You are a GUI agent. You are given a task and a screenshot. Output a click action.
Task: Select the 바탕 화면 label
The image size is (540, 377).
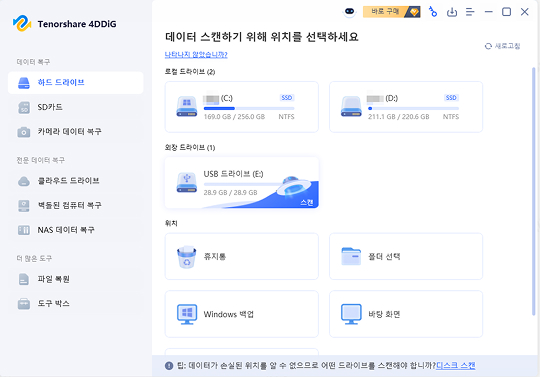click(384, 314)
